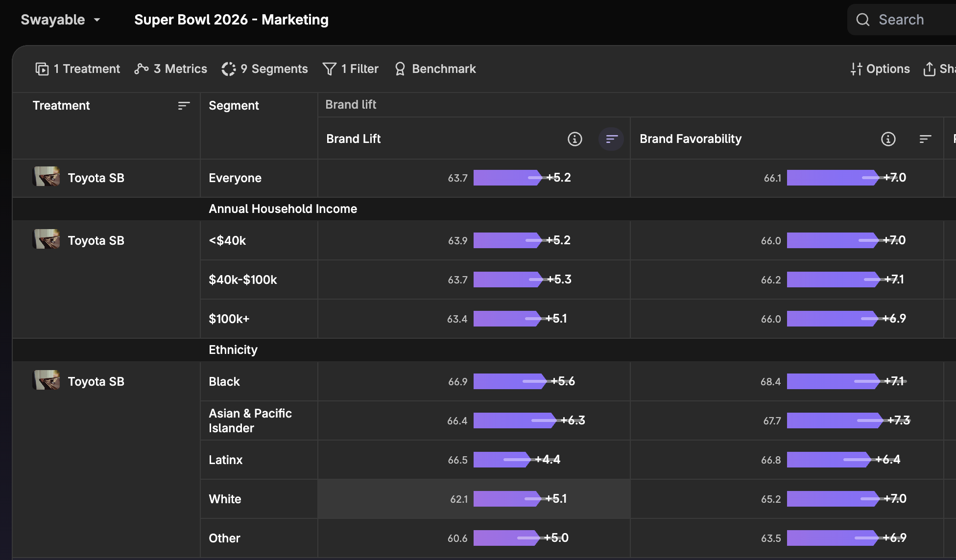Toggle Brand Lift column sort
The height and width of the screenshot is (560, 956).
(x=611, y=139)
